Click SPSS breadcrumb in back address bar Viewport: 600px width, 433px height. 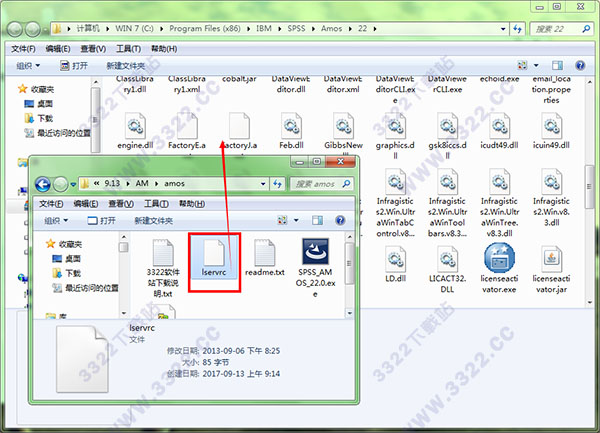[x=297, y=29]
